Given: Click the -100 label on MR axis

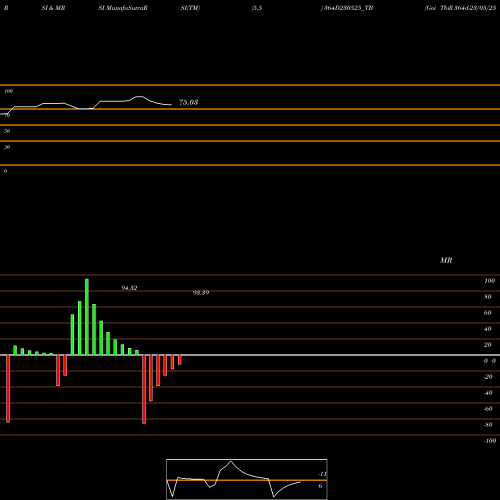Looking at the screenshot, I should tap(490, 441).
